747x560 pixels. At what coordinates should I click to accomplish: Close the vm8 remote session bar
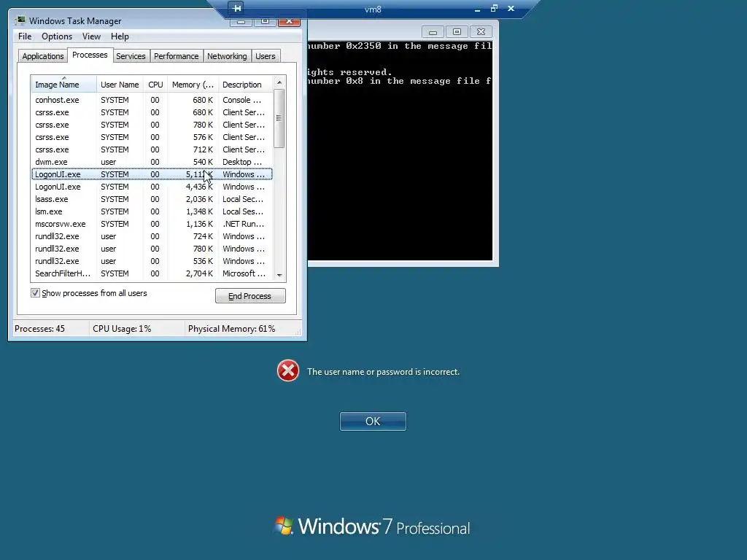coord(511,8)
